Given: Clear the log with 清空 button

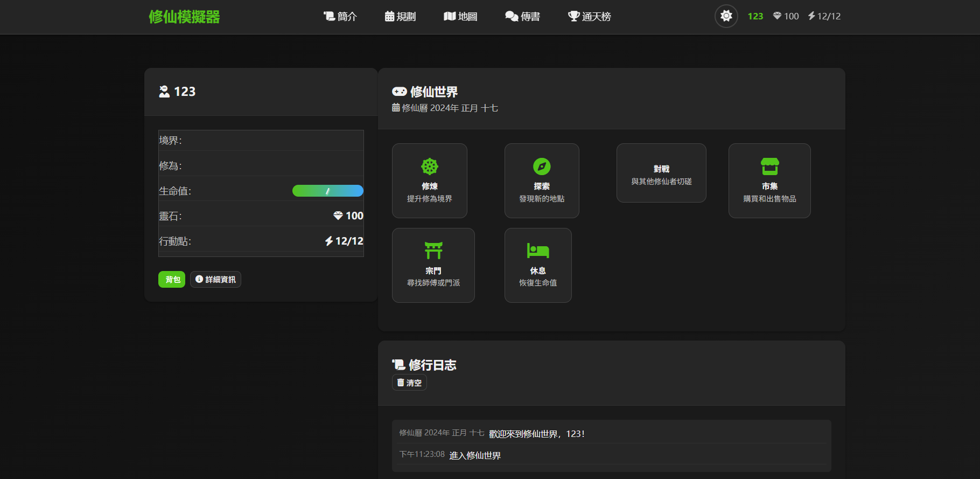Looking at the screenshot, I should 409,383.
